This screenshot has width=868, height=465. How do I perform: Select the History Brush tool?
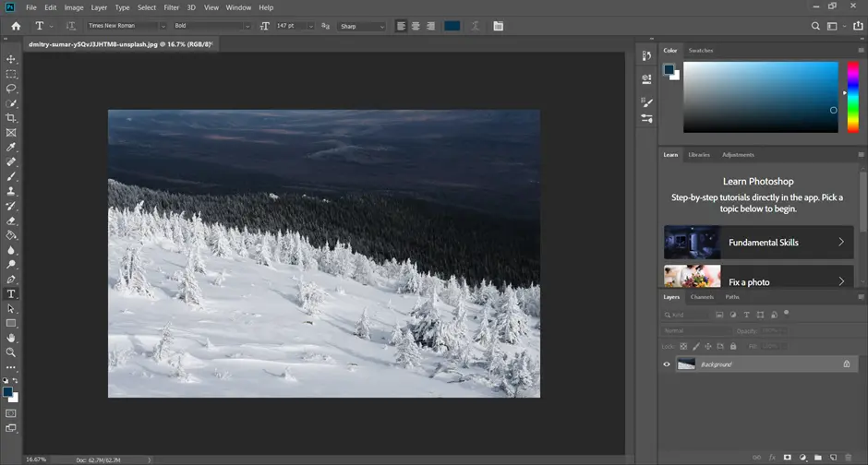coord(11,206)
